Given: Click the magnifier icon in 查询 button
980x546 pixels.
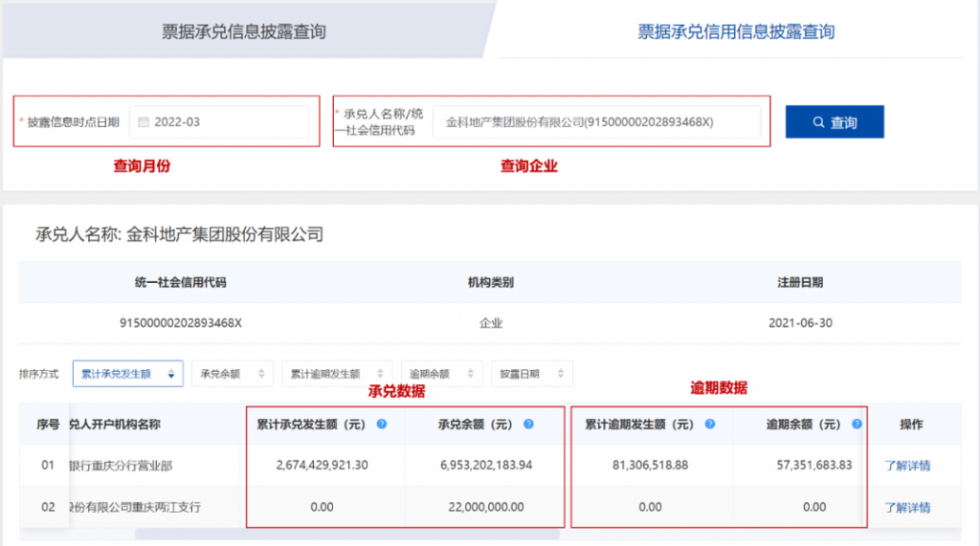Looking at the screenshot, I should coord(818,122).
